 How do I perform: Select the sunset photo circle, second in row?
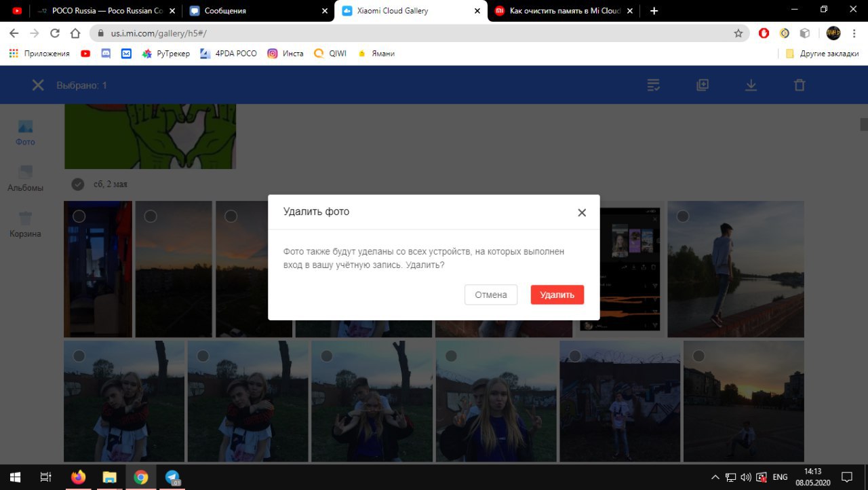151,216
